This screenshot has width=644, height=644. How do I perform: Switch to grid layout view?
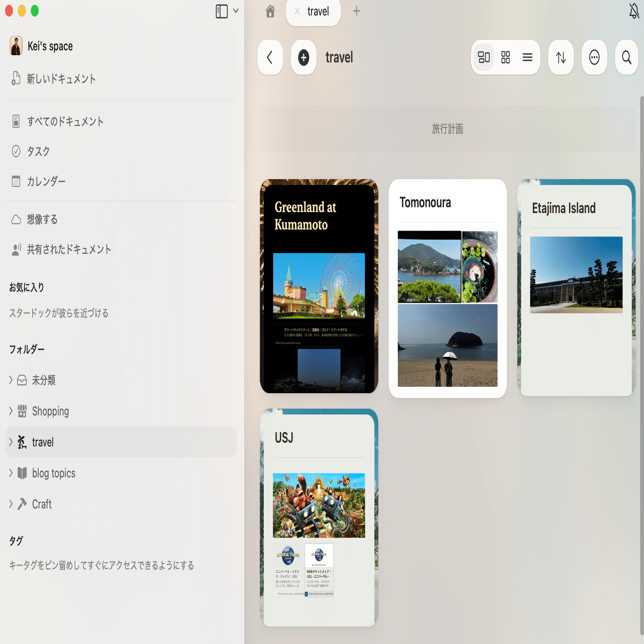coord(506,58)
